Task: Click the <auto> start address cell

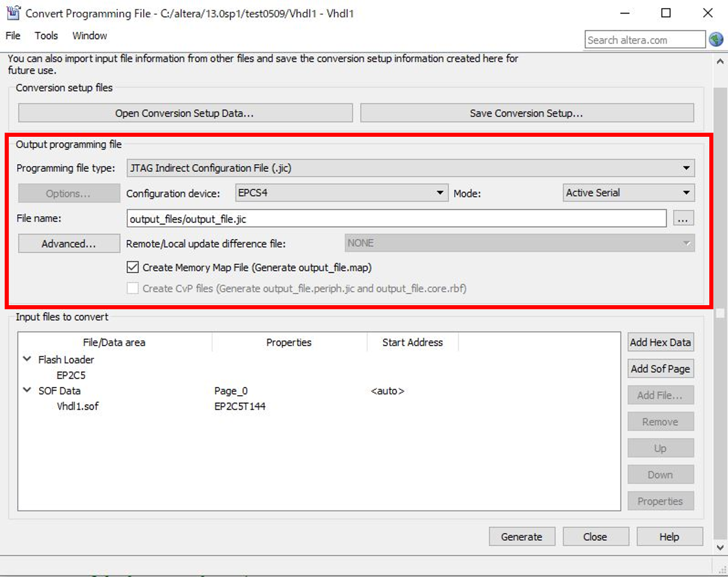Action: [x=387, y=391]
